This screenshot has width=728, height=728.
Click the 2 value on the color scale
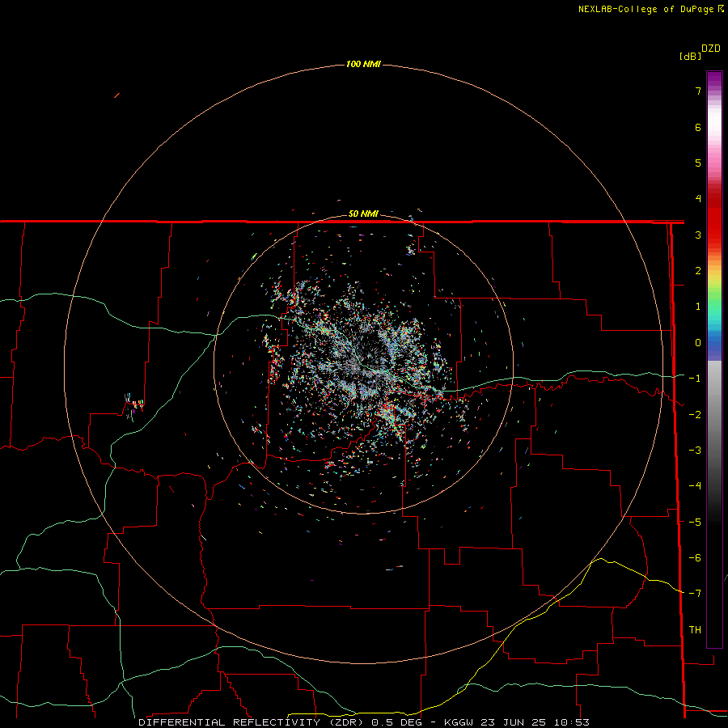click(698, 271)
